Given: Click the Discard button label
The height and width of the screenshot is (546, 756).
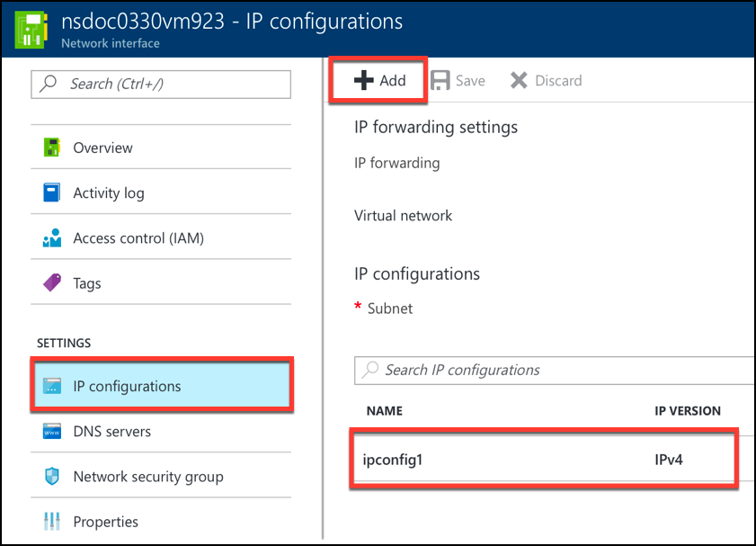Looking at the screenshot, I should point(558,81).
